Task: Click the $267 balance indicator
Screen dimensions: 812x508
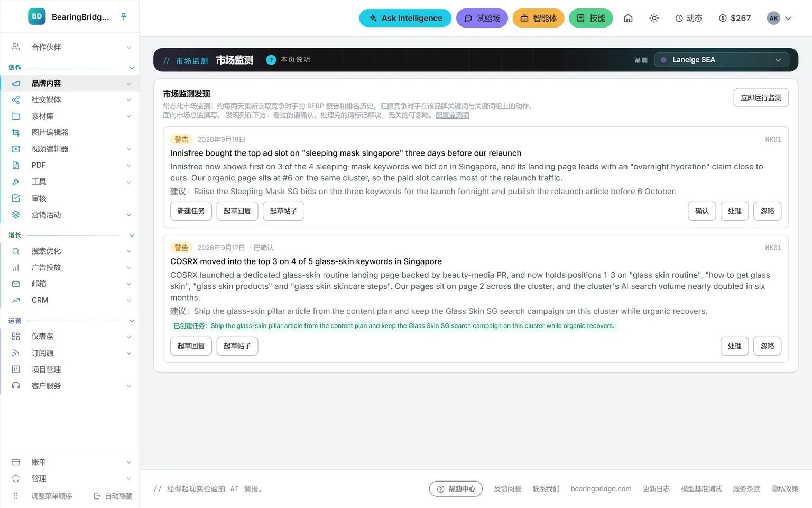Action: (x=735, y=18)
